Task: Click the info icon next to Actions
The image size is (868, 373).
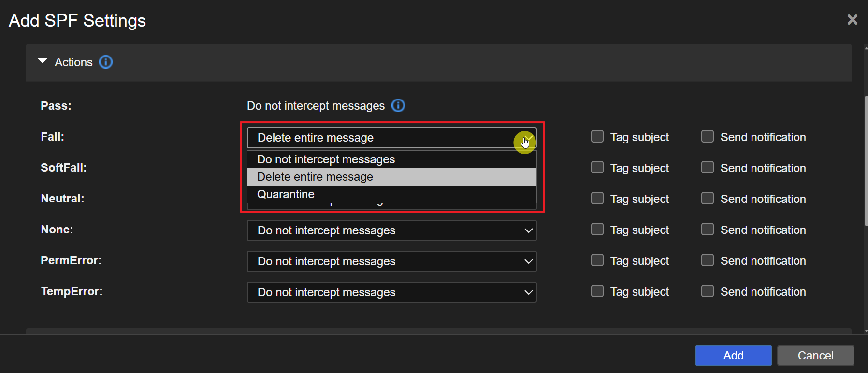Action: [106, 62]
